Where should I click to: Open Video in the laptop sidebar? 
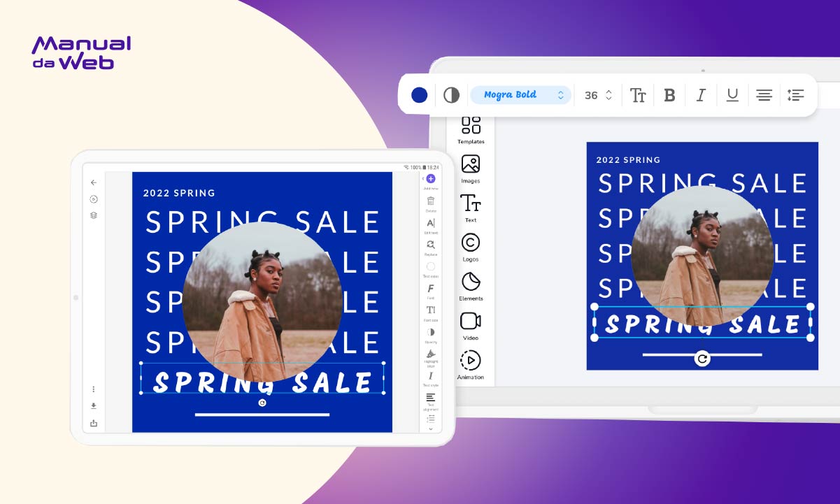[471, 325]
